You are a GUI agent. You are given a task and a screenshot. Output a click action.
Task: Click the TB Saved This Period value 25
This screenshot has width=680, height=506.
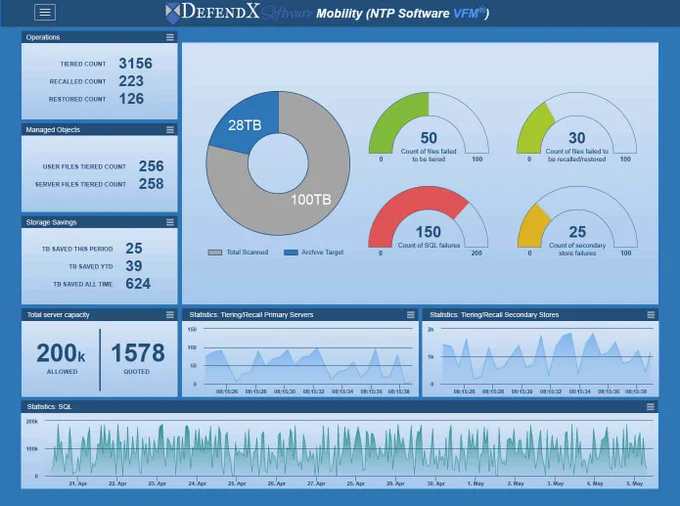point(134,248)
